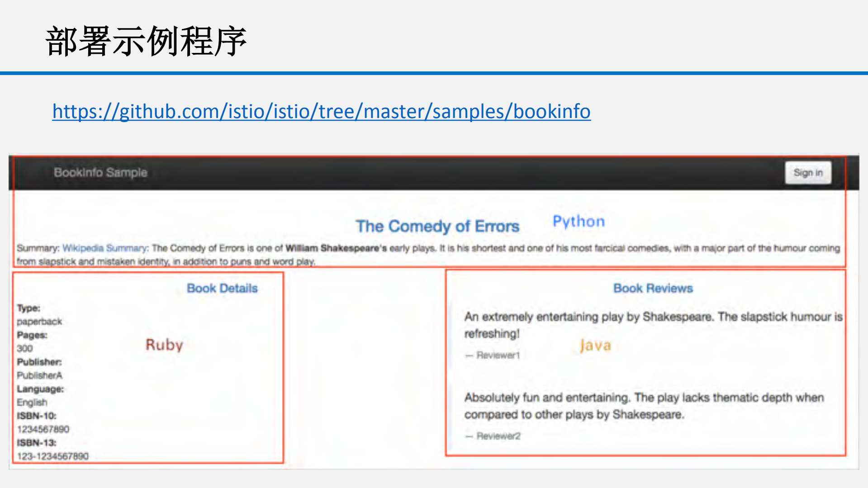Click the slide title 部署示例程序

(x=145, y=40)
